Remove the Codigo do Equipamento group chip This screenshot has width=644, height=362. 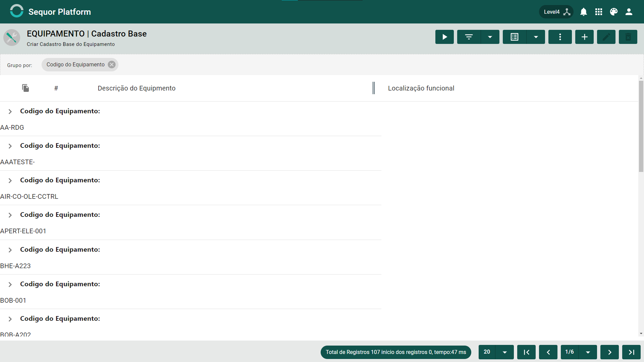(112, 65)
